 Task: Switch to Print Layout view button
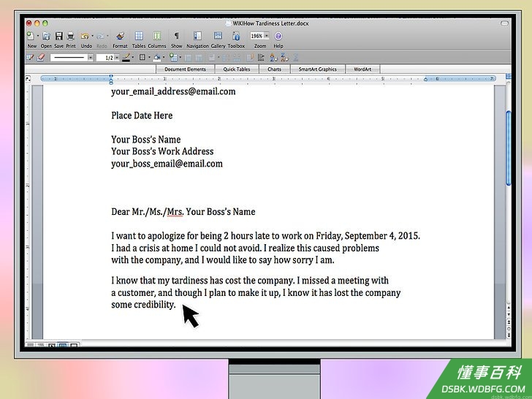(63, 345)
